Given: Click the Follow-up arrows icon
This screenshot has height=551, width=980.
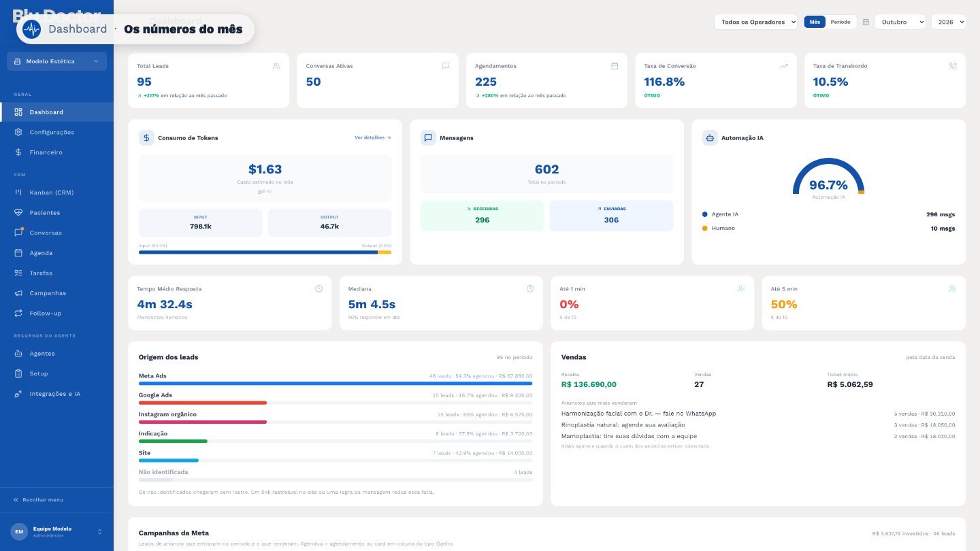Looking at the screenshot, I should tap(18, 314).
